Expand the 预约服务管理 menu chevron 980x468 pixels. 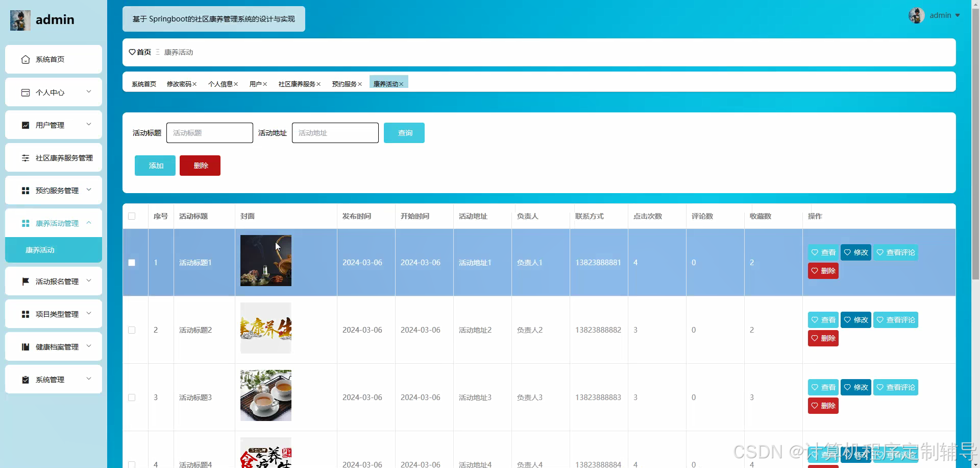[89, 190]
